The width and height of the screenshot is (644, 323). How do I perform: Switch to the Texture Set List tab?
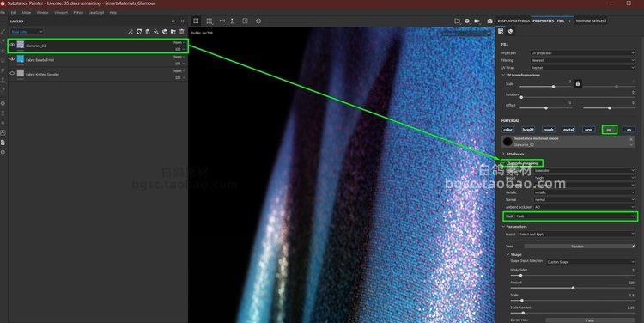(x=591, y=21)
